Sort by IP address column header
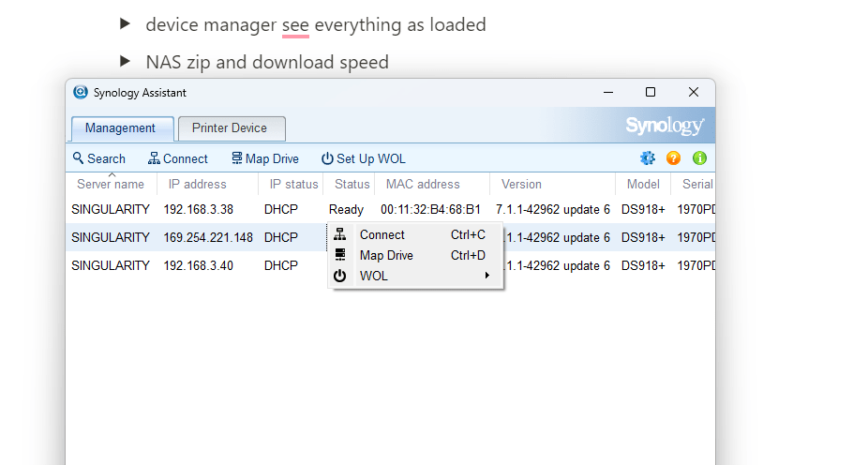Image resolution: width=868 pixels, height=465 pixels. point(207,185)
